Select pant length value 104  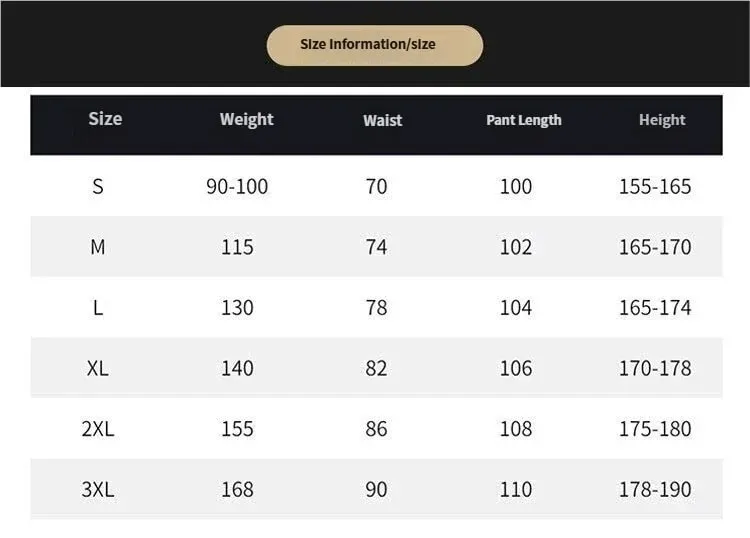click(x=516, y=307)
